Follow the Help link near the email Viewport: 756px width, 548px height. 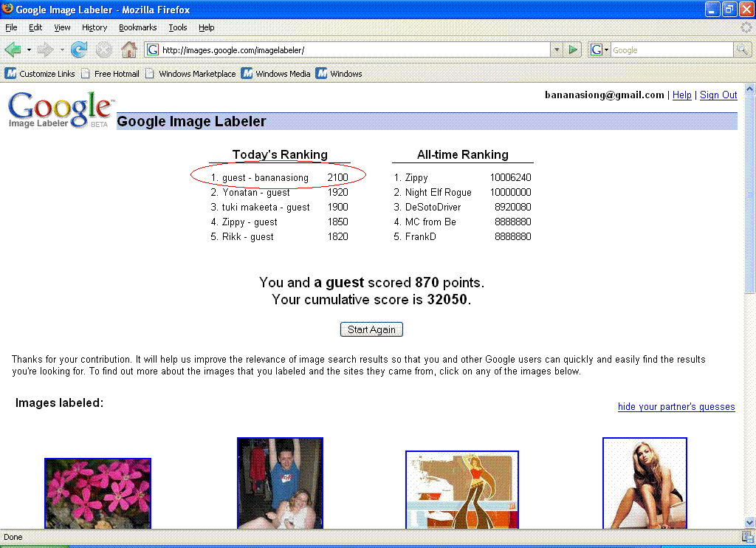point(681,95)
